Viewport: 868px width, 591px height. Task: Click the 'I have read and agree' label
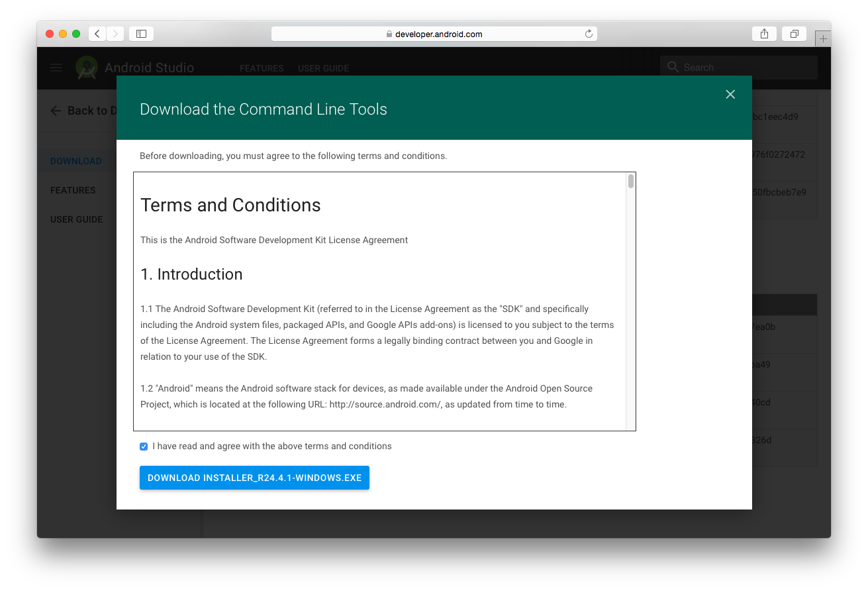coord(272,447)
